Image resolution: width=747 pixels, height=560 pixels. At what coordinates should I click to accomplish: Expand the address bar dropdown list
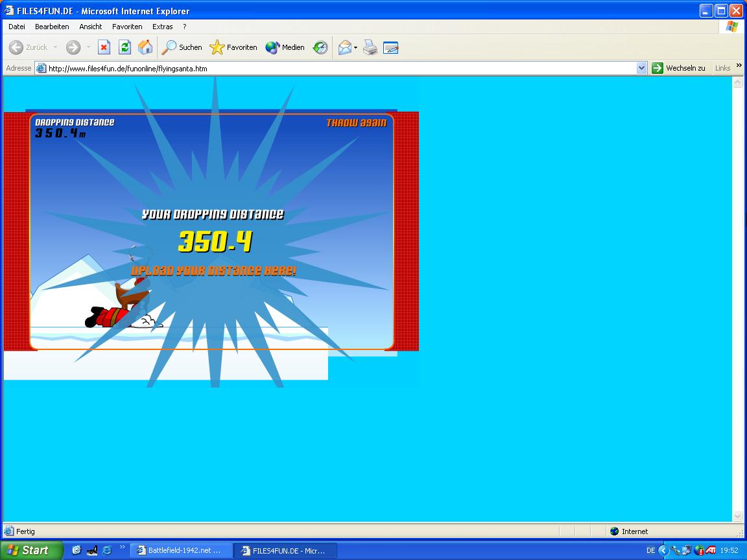641,68
